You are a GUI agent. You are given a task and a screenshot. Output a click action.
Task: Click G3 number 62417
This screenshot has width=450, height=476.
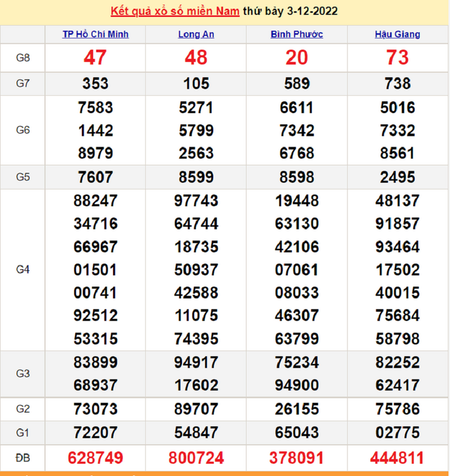click(x=397, y=385)
